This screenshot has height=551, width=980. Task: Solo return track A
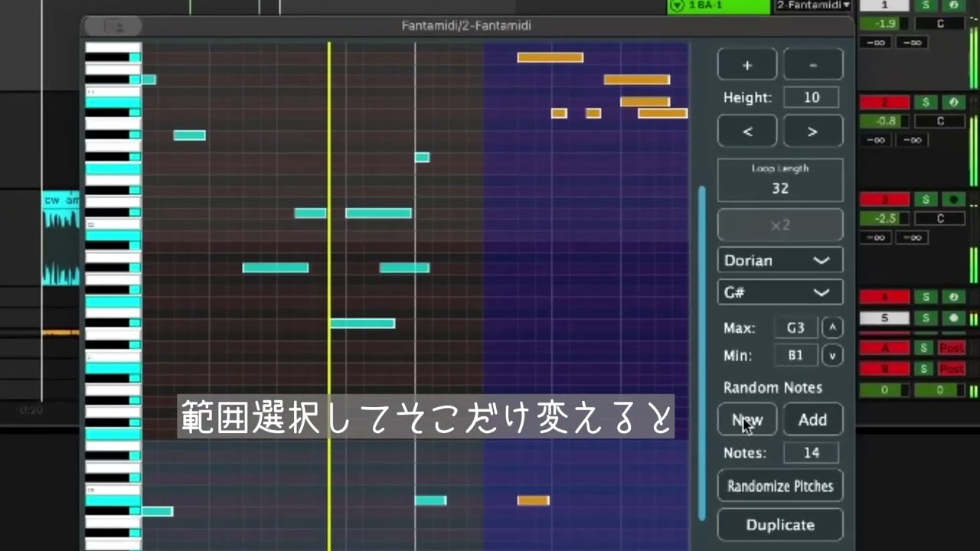tap(924, 348)
